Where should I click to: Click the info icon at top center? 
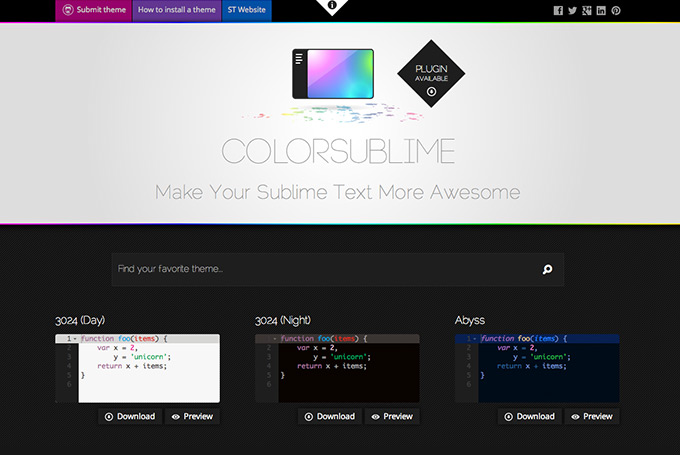[332, 5]
